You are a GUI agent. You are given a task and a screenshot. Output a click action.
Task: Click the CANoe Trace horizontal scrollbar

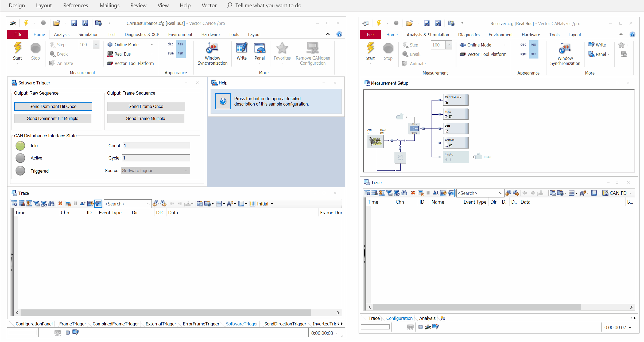coord(166,313)
